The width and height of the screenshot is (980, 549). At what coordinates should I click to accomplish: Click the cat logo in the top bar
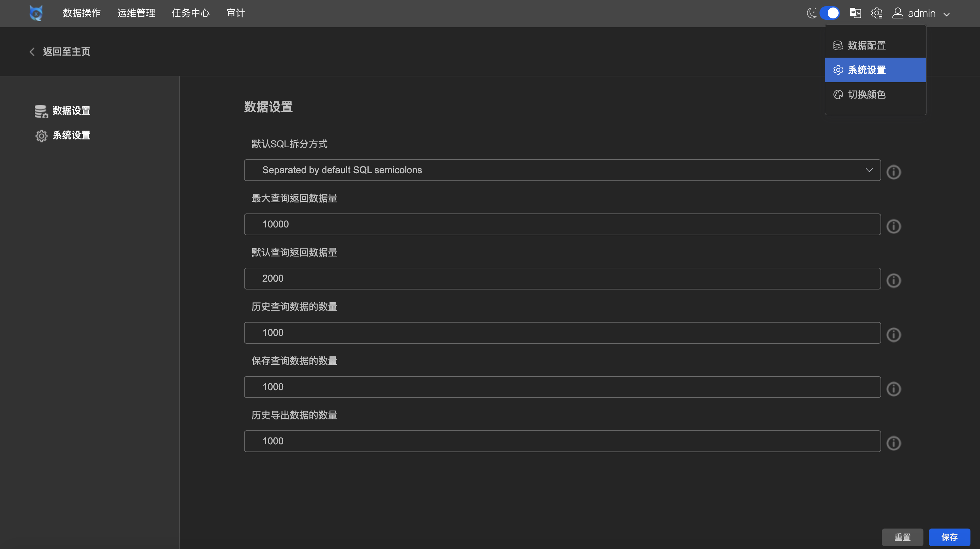(x=36, y=13)
